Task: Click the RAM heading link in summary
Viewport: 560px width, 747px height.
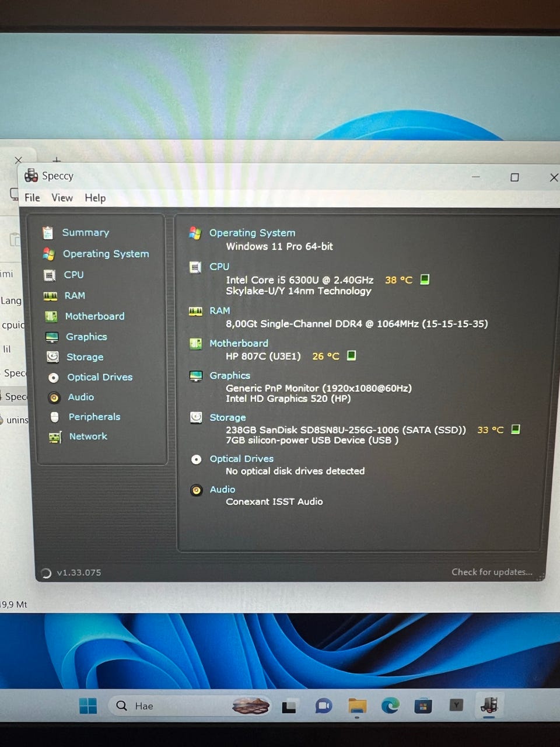Action: tap(220, 311)
